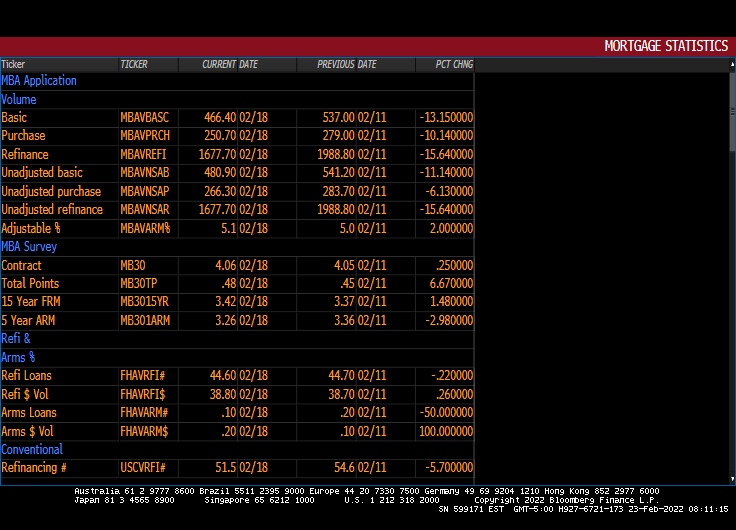This screenshot has width=736, height=530.
Task: Click the Conventional section heading
Action: point(32,450)
